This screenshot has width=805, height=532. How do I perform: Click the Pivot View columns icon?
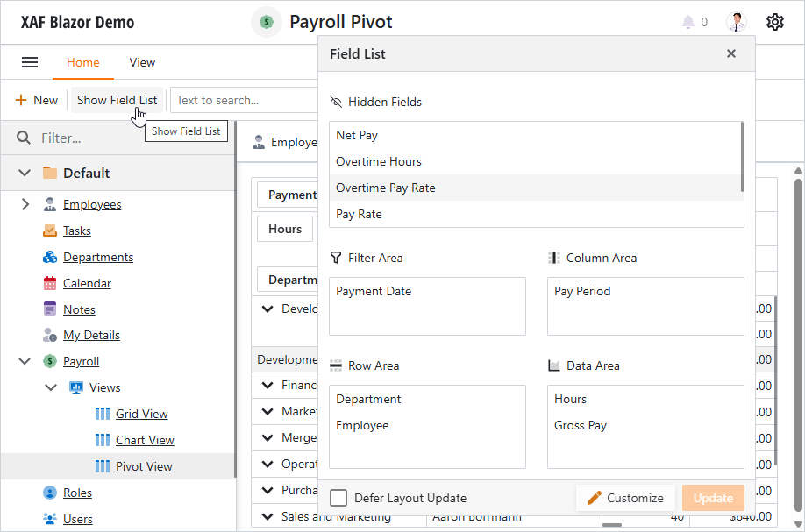click(x=103, y=466)
